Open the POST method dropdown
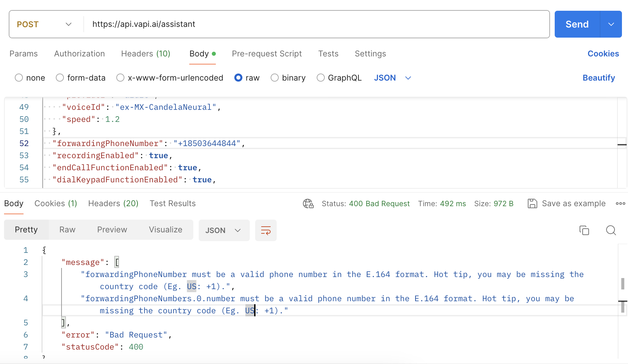This screenshot has width=628, height=364. [68, 24]
